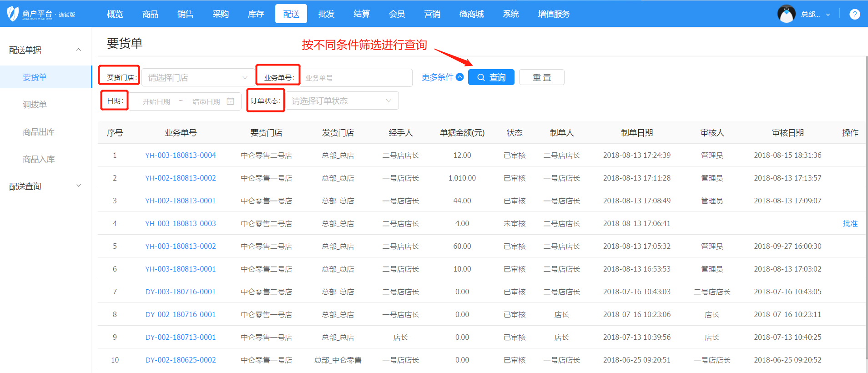Expand the 配送查询 sidebar section

coord(79,186)
